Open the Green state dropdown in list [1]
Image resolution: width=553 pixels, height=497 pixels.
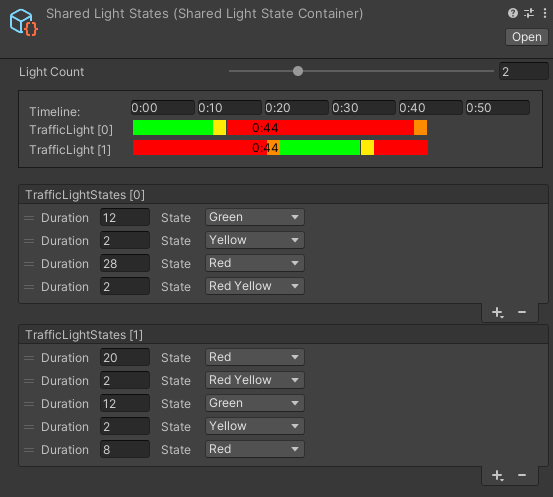[255, 403]
